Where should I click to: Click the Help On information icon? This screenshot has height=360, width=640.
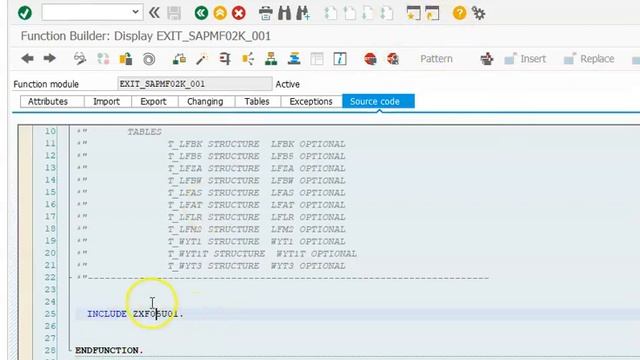340,59
